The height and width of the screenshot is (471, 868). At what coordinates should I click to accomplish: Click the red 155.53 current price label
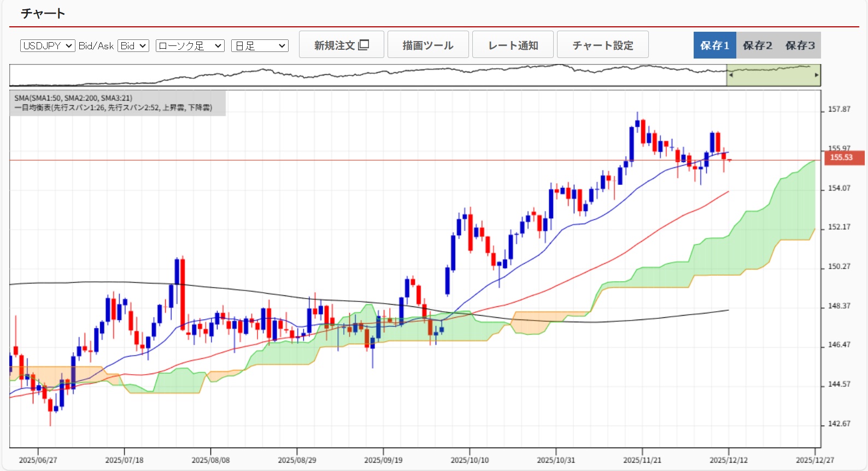coord(842,158)
